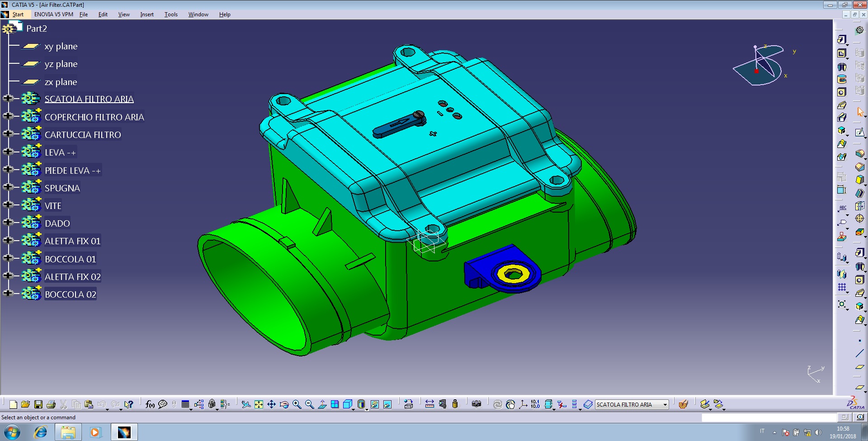Screen dimensions: 868x441
Task: Click the Fly mode airplane icon
Action: coord(246,404)
